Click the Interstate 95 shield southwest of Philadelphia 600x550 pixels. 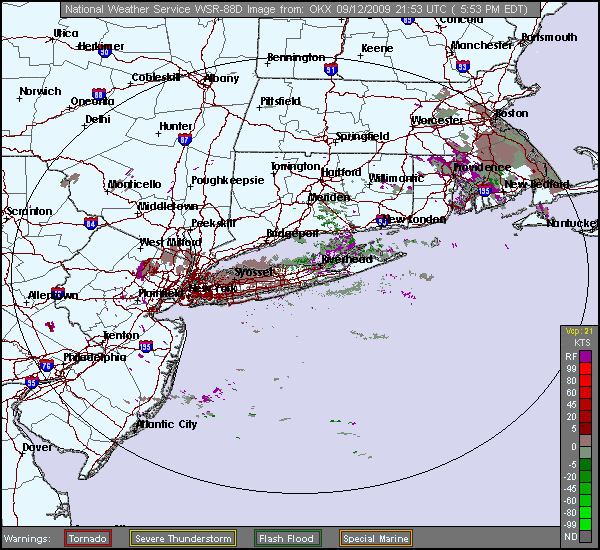pos(32,382)
